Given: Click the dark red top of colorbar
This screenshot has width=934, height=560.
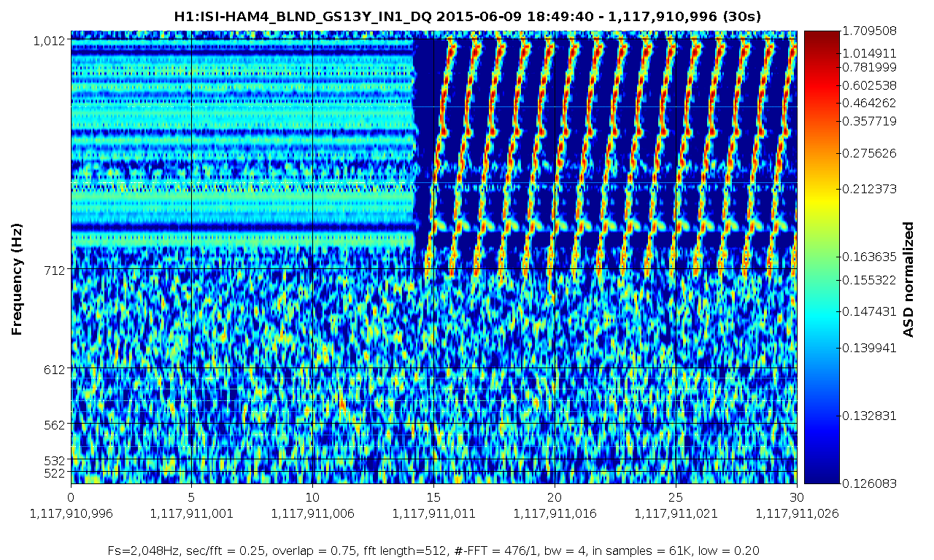Looking at the screenshot, I should 821,40.
